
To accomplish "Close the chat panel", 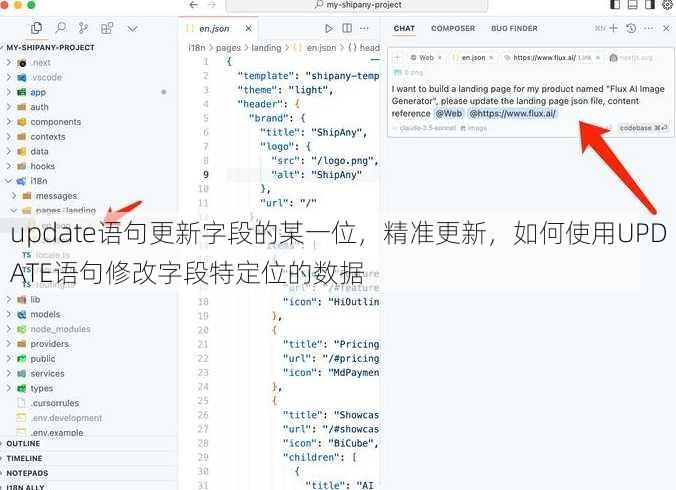I will pos(666,28).
